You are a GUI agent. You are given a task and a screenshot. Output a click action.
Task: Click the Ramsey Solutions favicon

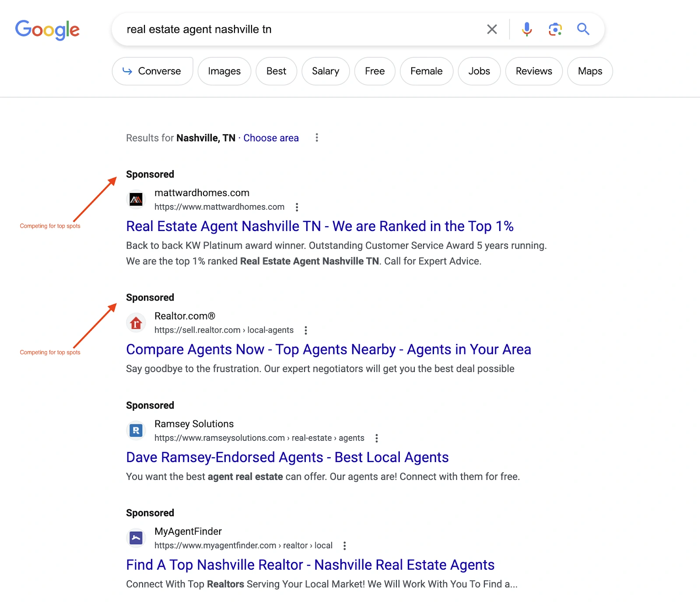[x=136, y=431]
